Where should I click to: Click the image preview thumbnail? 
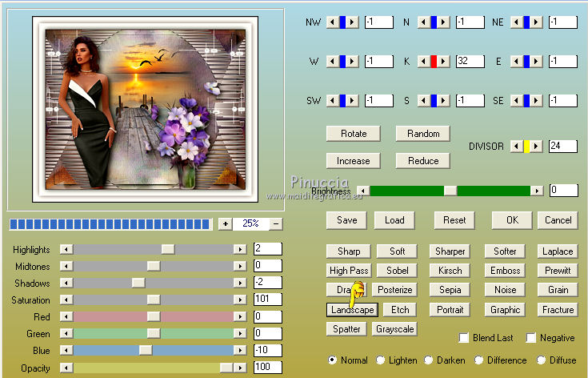(145, 109)
